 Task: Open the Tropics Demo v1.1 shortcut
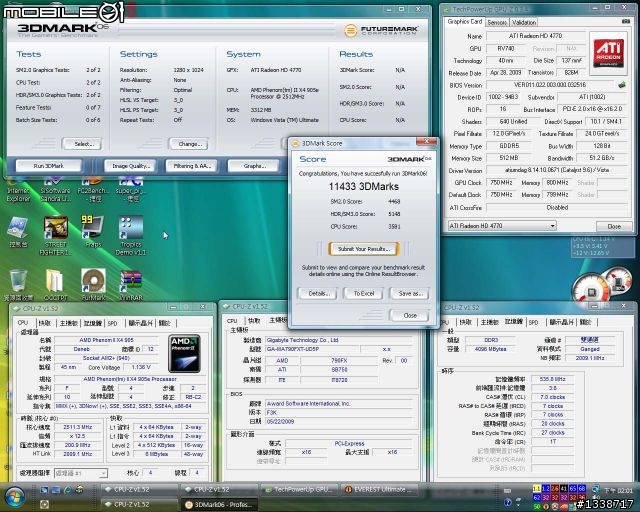point(131,236)
